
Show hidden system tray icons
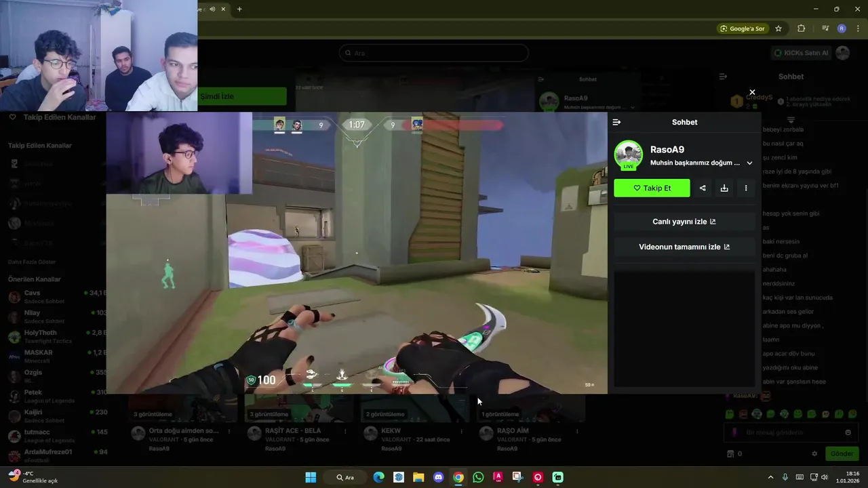click(770, 477)
